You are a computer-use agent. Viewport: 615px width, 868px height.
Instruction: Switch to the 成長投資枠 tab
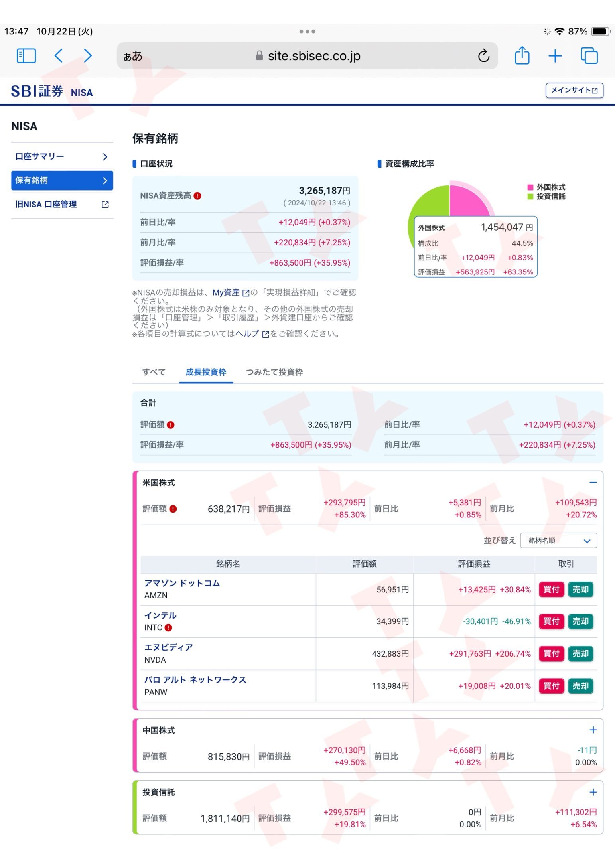pos(206,372)
